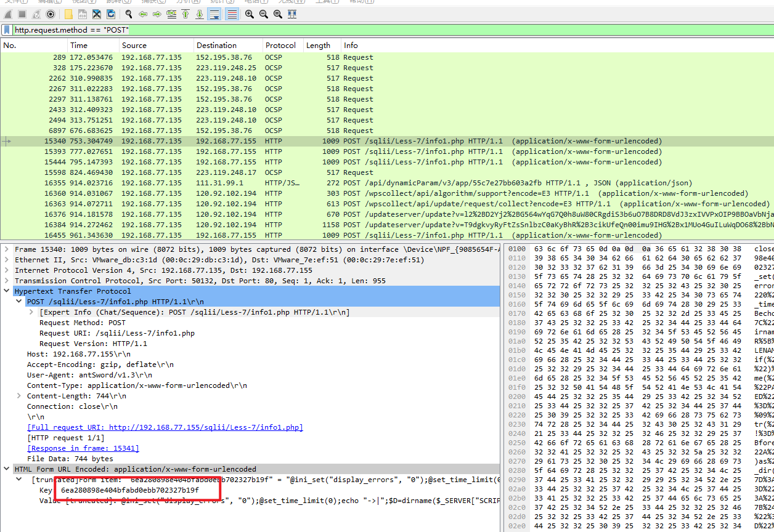Image resolution: width=774 pixels, height=532 pixels.
Task: Expand the Content-Length: 744 field
Action: [20, 396]
